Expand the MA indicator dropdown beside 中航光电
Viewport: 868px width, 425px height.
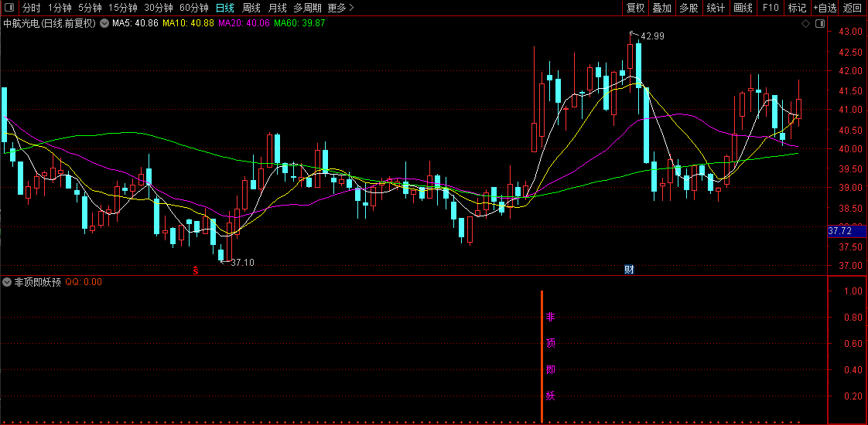104,23
